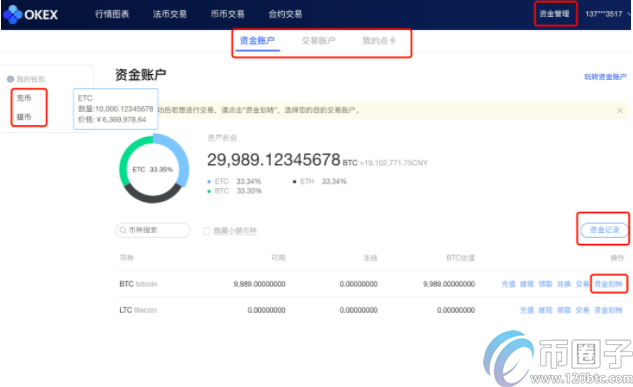Image resolution: width=633 pixels, height=387 pixels.
Task: Open the 合约交易 menu
Action: 285,14
